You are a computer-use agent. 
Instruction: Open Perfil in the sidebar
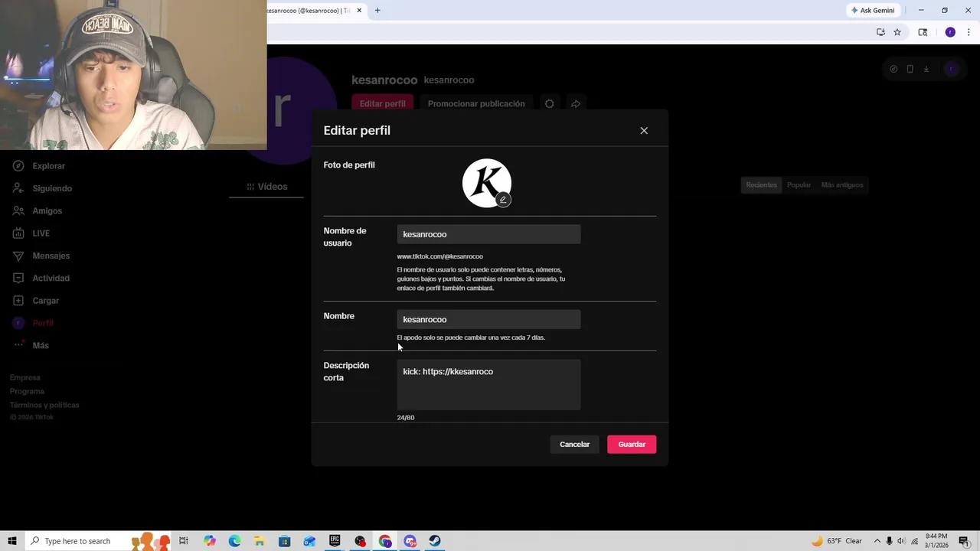tap(43, 323)
